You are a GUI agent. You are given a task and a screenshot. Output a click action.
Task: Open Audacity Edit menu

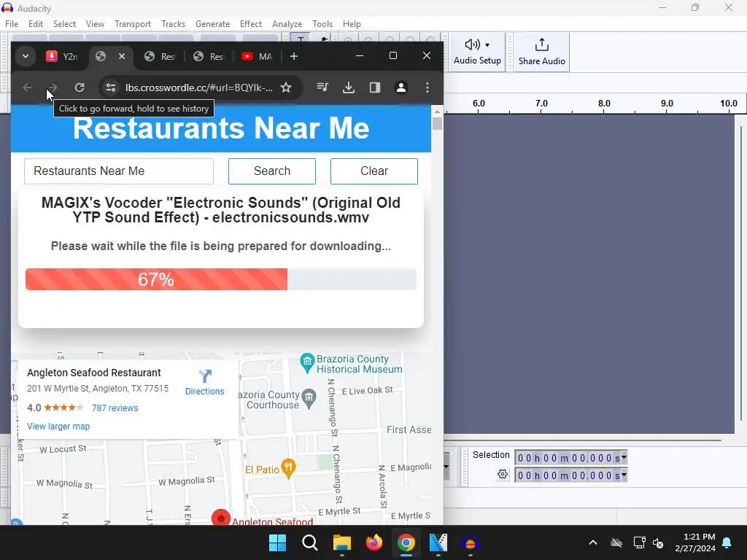[x=35, y=24]
